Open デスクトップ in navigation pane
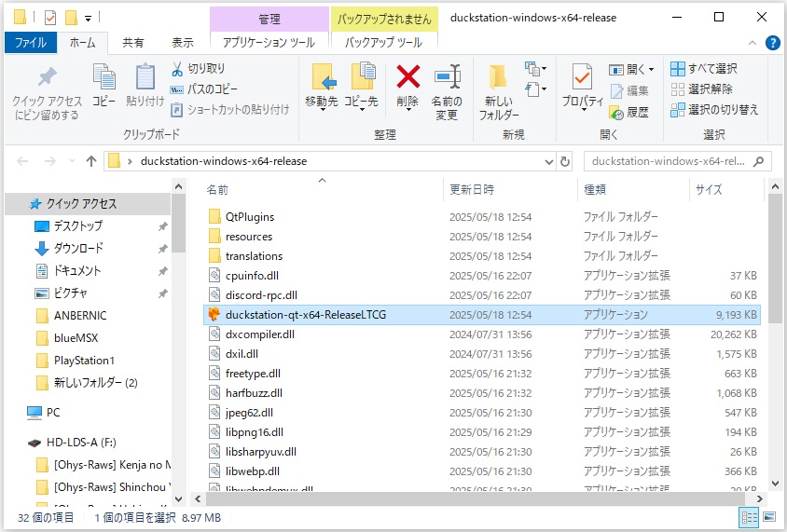 point(77,226)
